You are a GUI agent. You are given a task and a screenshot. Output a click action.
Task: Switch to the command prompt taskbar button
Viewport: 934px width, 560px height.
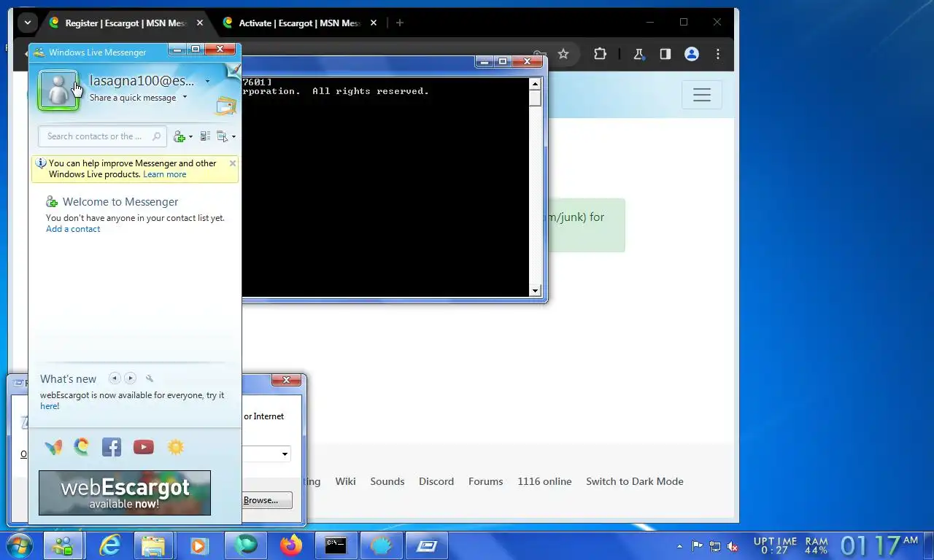336,545
